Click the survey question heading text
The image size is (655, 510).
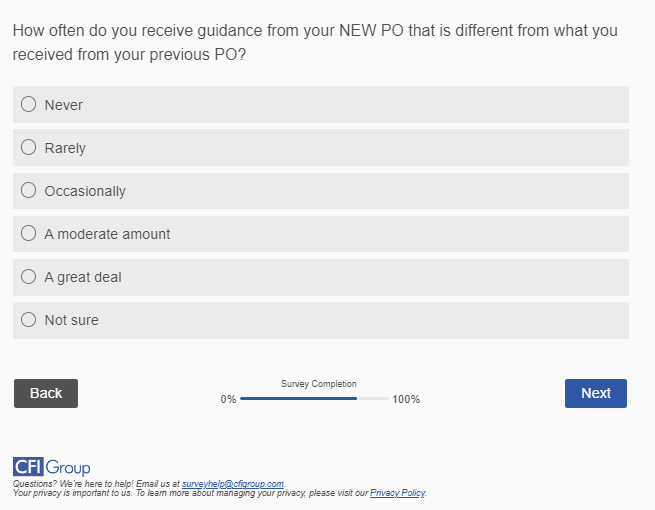315,42
